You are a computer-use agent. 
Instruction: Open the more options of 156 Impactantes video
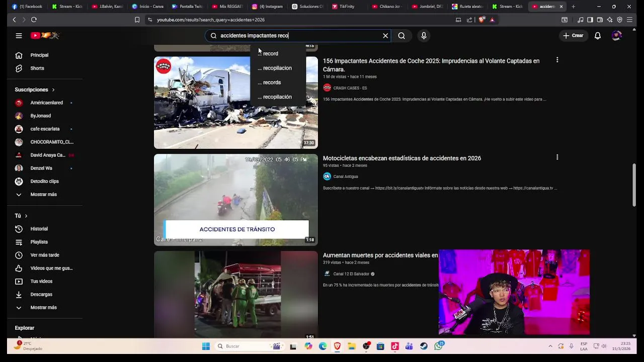557,60
